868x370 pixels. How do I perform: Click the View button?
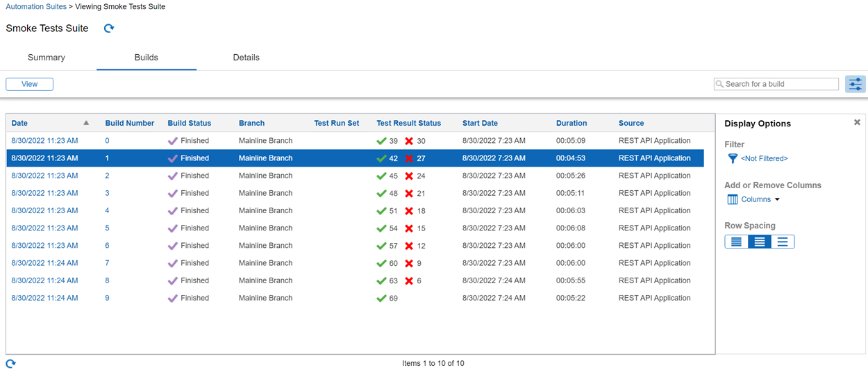click(x=29, y=84)
